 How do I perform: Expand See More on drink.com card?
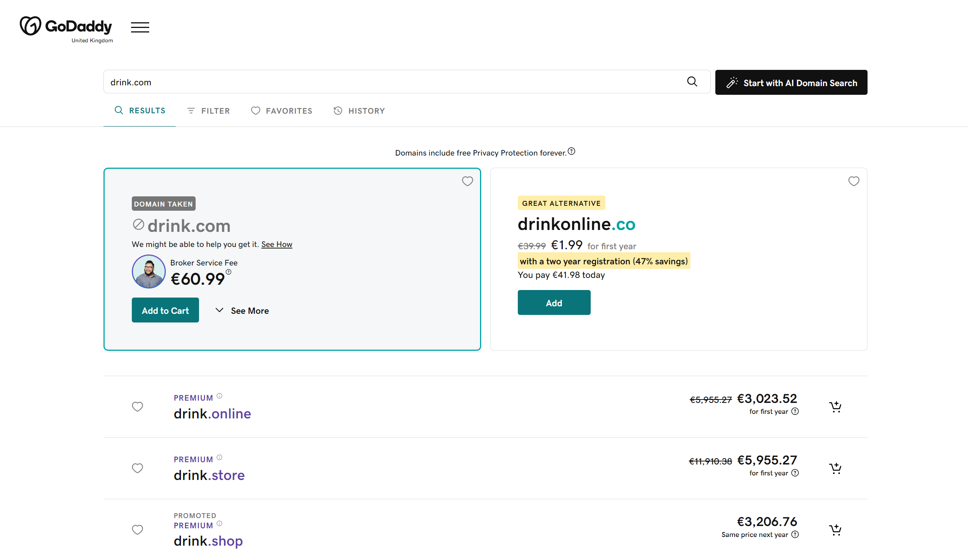pyautogui.click(x=242, y=310)
